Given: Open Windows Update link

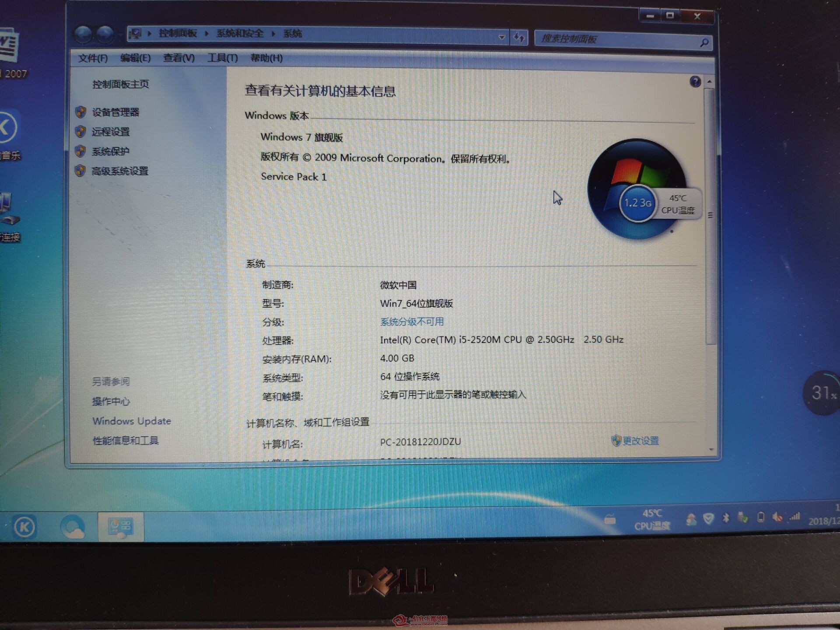Looking at the screenshot, I should (x=132, y=421).
